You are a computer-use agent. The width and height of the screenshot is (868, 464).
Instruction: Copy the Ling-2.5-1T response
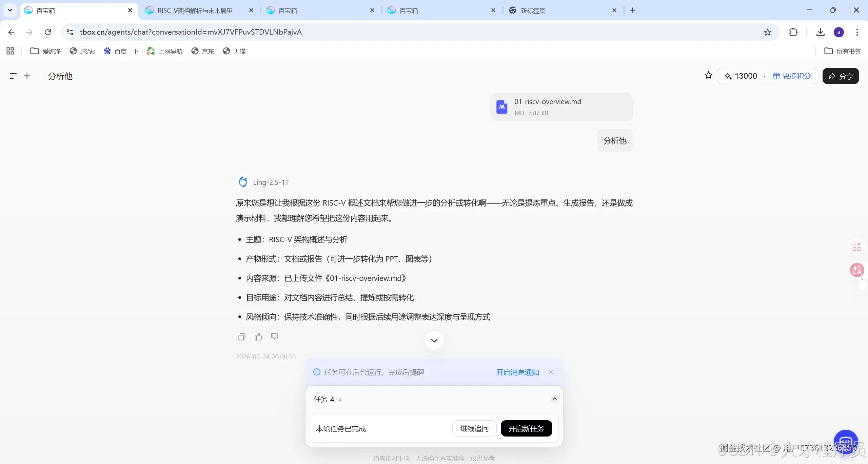click(241, 336)
